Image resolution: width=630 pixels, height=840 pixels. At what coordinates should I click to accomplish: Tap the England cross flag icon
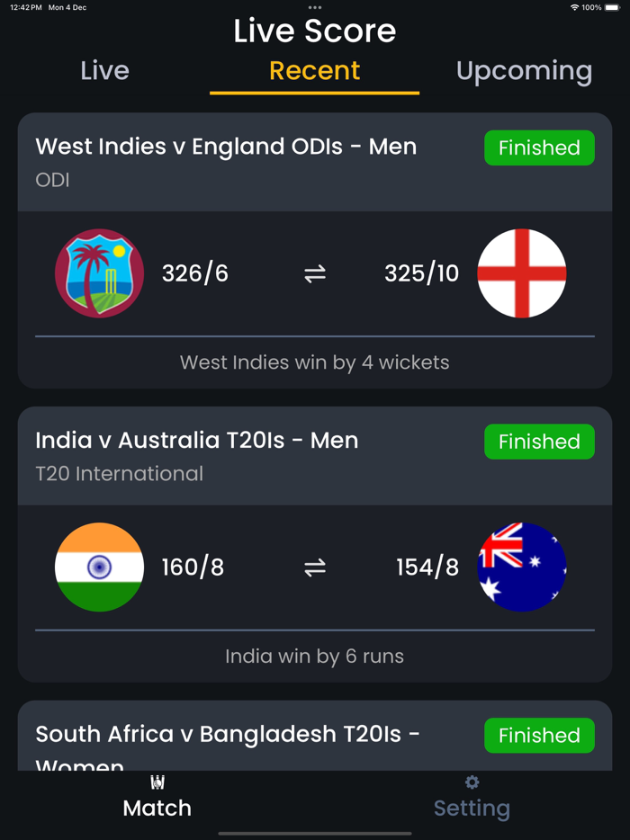pyautogui.click(x=522, y=273)
